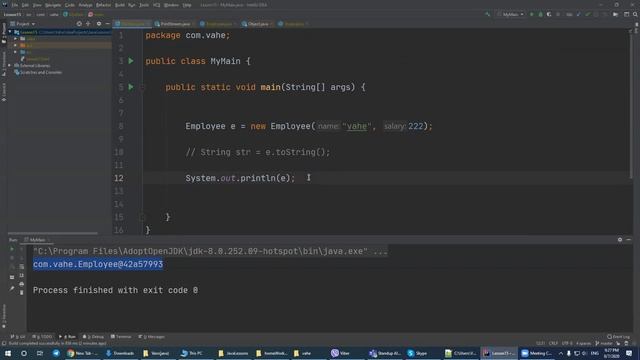The image size is (640, 360).
Task: Open the Refactor menu
Action: (103, 5)
